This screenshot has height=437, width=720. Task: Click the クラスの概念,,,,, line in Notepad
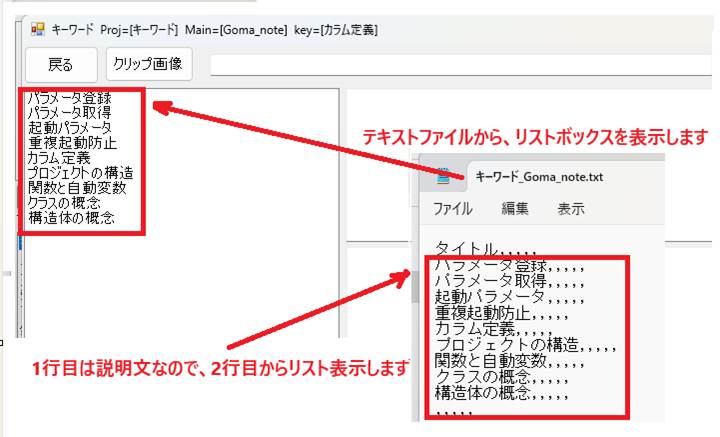[x=502, y=377]
